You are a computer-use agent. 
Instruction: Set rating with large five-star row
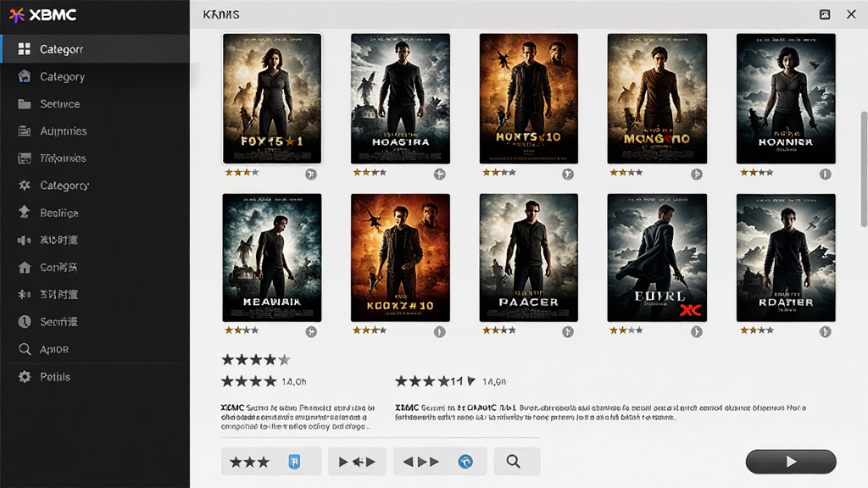pos(256,360)
